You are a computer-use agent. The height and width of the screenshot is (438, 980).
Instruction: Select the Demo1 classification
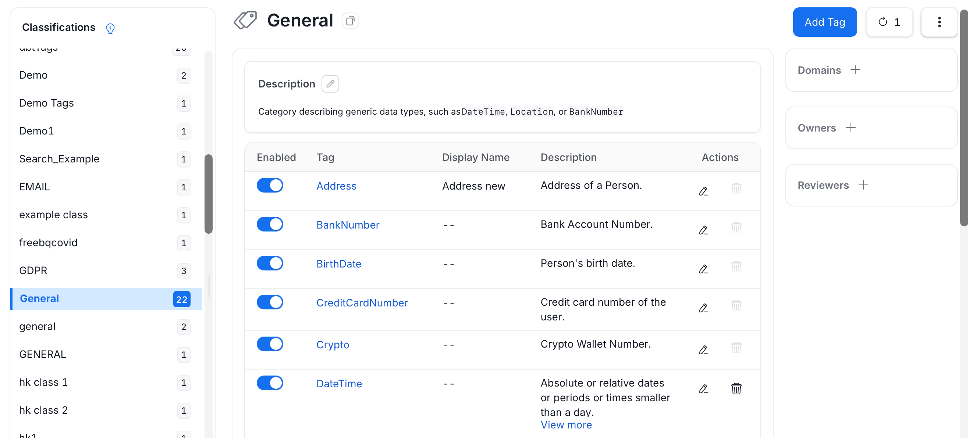pyautogui.click(x=106, y=131)
